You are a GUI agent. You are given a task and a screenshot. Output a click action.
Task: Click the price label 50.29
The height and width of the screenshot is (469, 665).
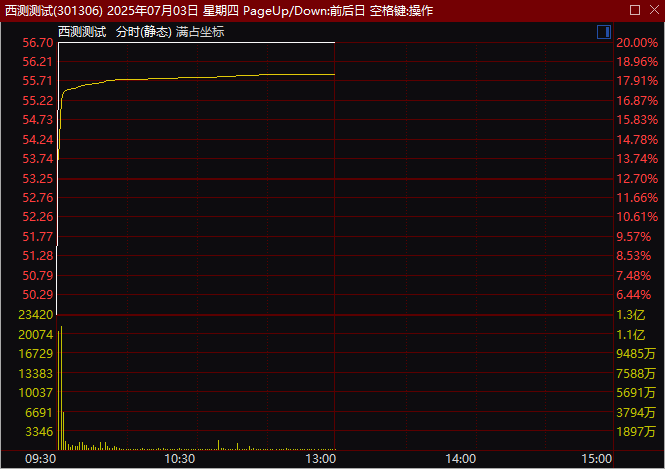(x=38, y=295)
